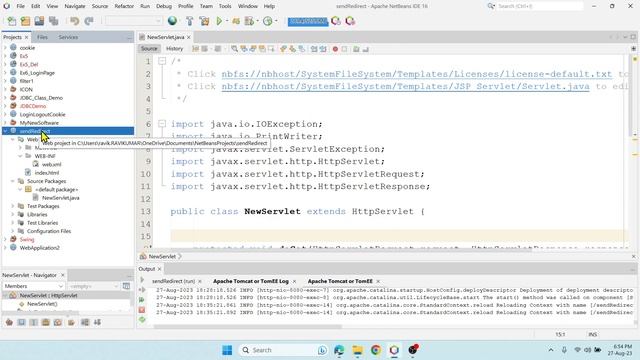640x360 pixels.
Task: Click the New Project toolbar icon
Action: click(25, 21)
